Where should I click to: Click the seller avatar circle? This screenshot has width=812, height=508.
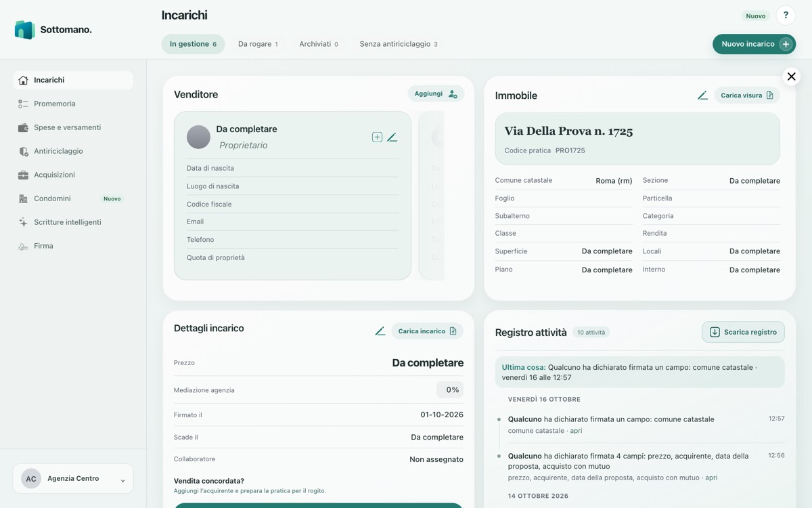coord(198,137)
